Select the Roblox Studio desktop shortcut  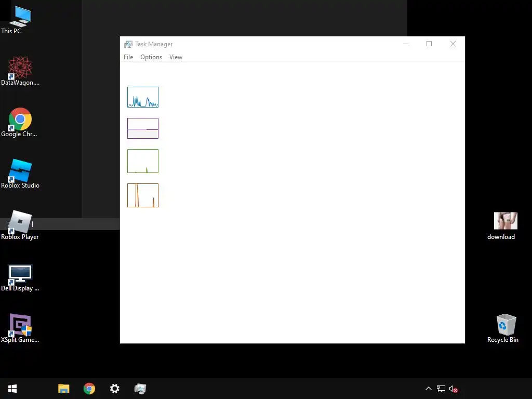[x=20, y=174]
